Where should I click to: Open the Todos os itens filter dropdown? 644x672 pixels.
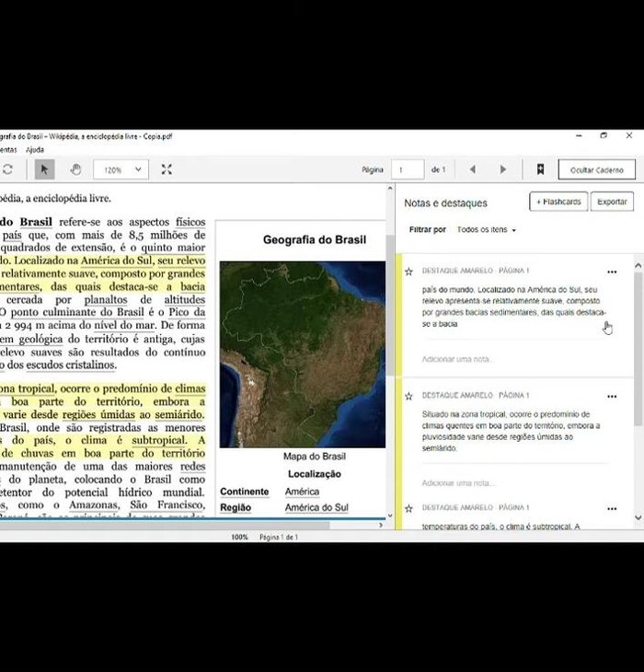coord(487,230)
